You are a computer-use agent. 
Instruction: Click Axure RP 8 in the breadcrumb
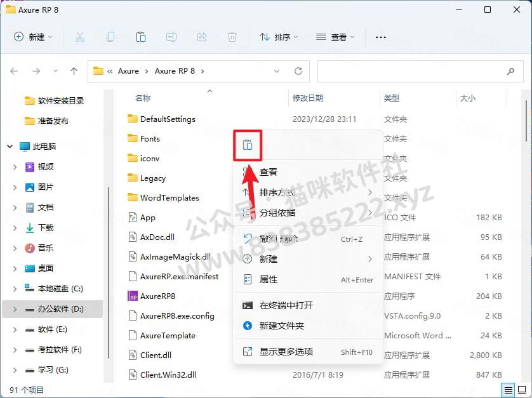(x=175, y=71)
